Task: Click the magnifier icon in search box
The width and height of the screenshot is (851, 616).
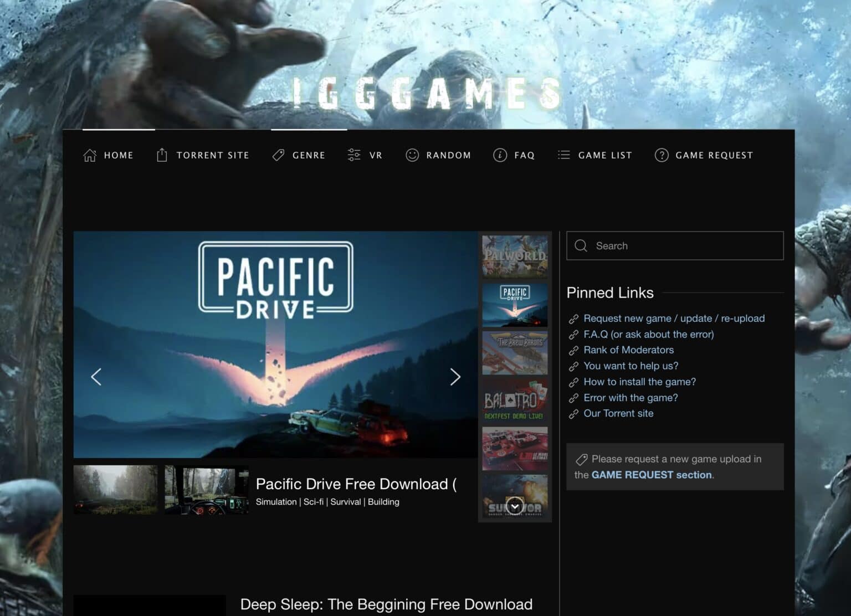Action: click(x=581, y=246)
